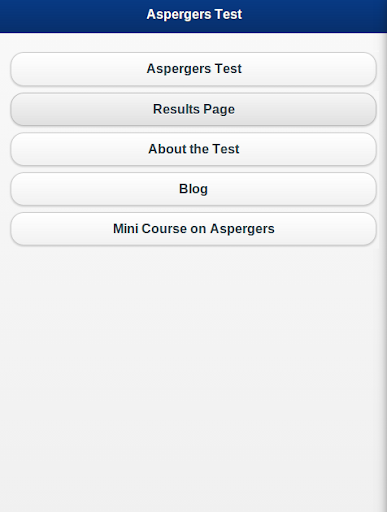Open the Aspergers Test button

tap(193, 69)
